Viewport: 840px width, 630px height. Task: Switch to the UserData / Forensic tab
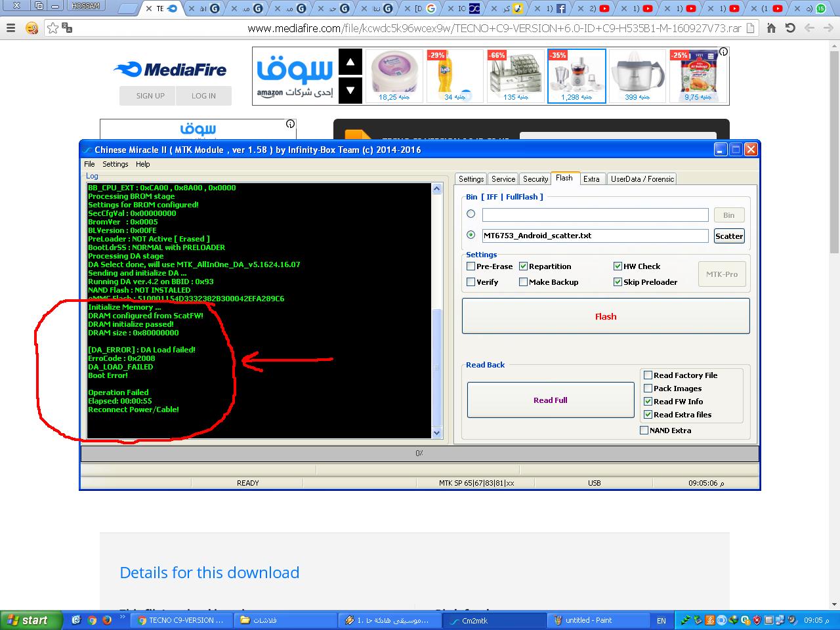642,179
